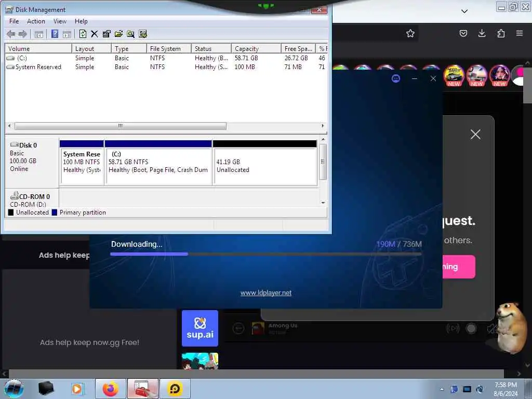Click the Forward arrow in Disk Management toolbar

click(x=23, y=34)
